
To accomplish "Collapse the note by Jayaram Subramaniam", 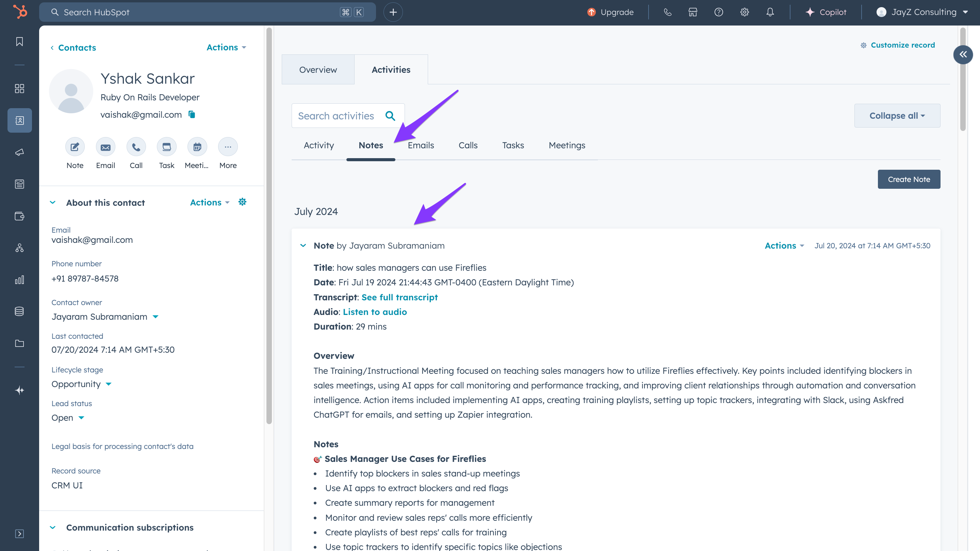I will [303, 246].
